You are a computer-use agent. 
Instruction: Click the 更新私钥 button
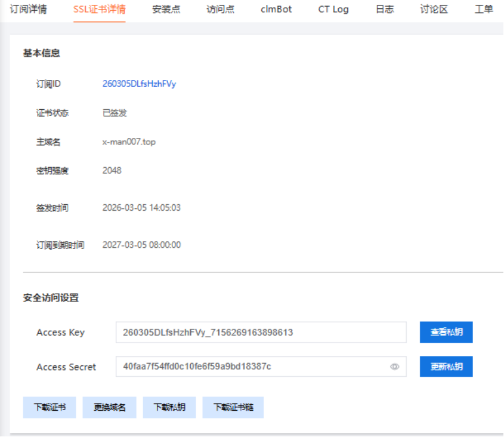(446, 367)
